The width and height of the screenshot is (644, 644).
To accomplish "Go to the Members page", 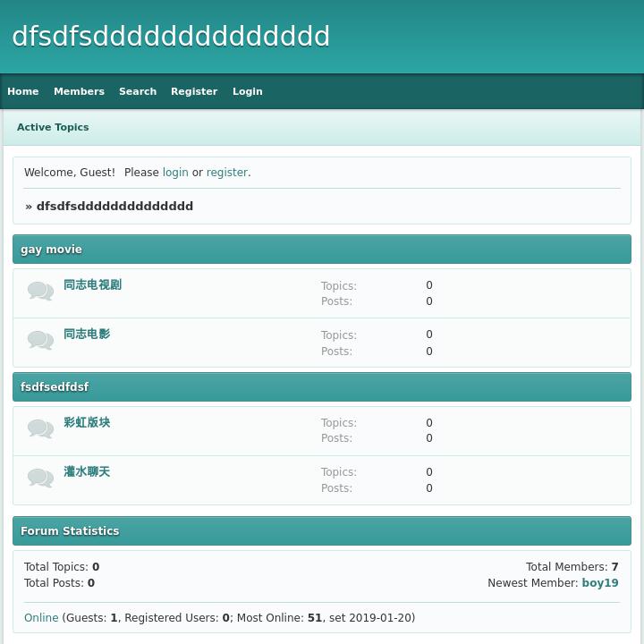I will pos(79,91).
